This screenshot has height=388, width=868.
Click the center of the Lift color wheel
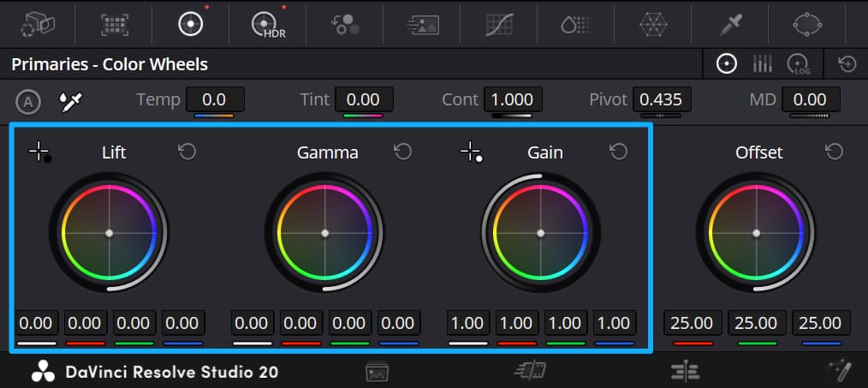coord(109,233)
